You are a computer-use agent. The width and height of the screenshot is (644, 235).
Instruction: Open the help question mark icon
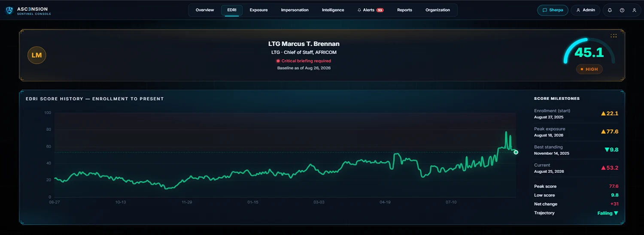tap(622, 10)
